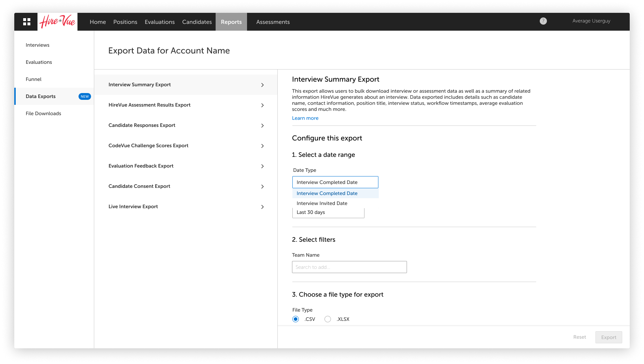This screenshot has height=364, width=644.
Task: Click the Export Data for Account Name heading
Action: (x=169, y=51)
